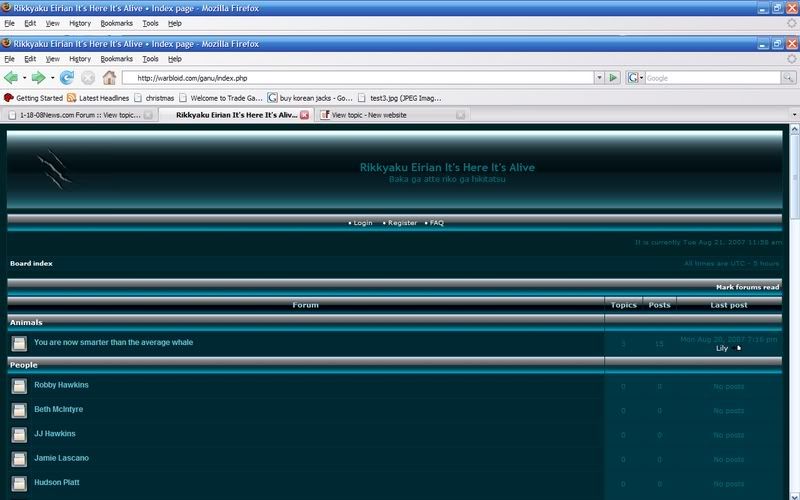Open the Latest Headlines feed bookmark
The image size is (800, 500).
pos(98,98)
